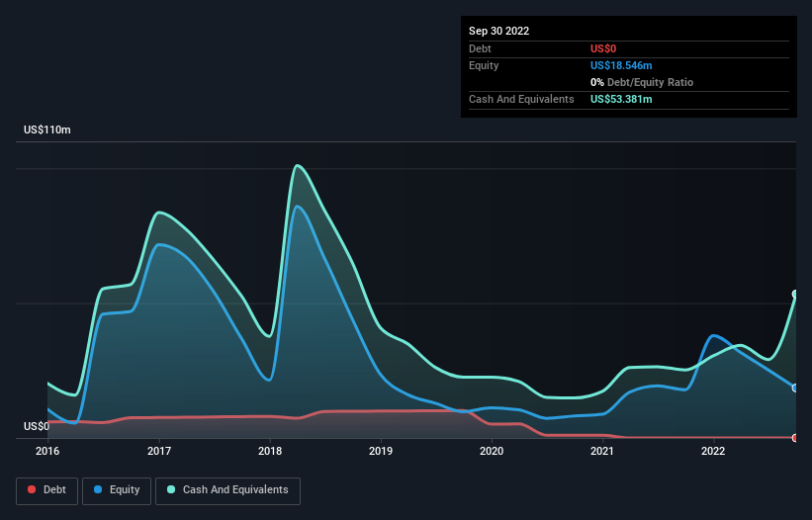Click the US$0 y-axis label
The height and width of the screenshot is (520, 812).
pos(37,426)
